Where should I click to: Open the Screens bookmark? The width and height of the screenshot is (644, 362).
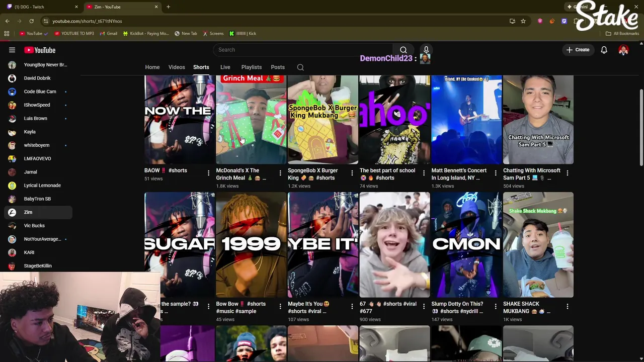(213, 34)
